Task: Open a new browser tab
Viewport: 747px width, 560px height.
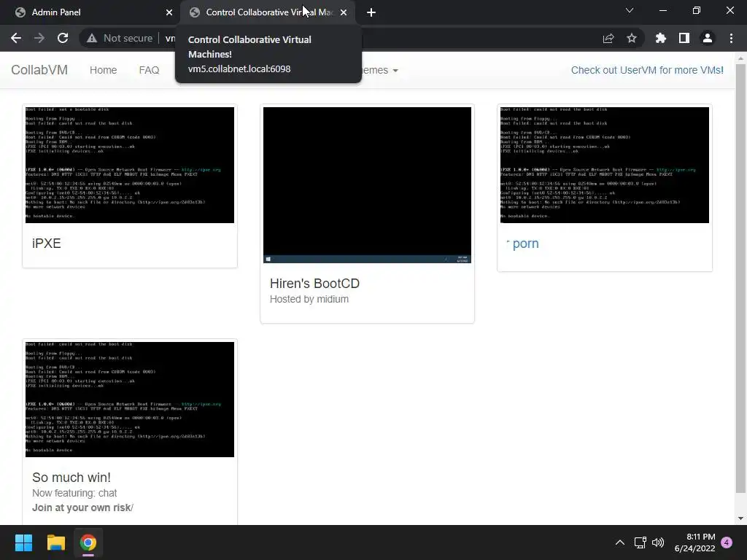Action: pos(371,12)
